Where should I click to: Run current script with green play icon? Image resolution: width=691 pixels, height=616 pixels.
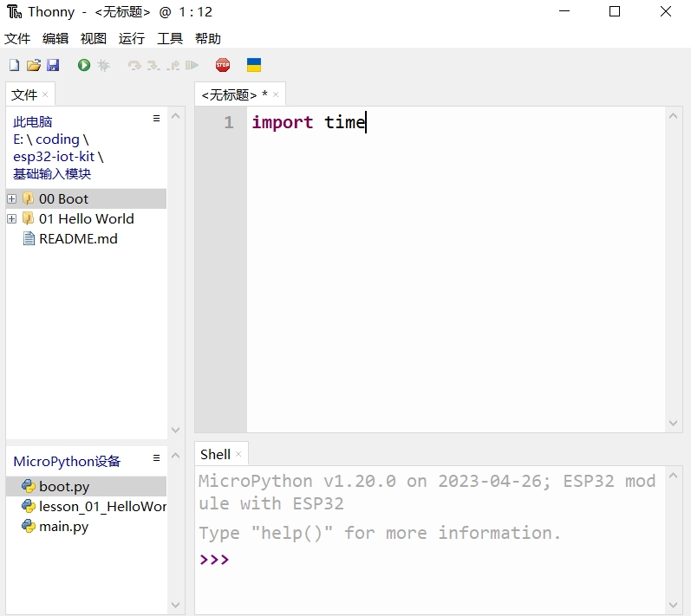coord(84,66)
